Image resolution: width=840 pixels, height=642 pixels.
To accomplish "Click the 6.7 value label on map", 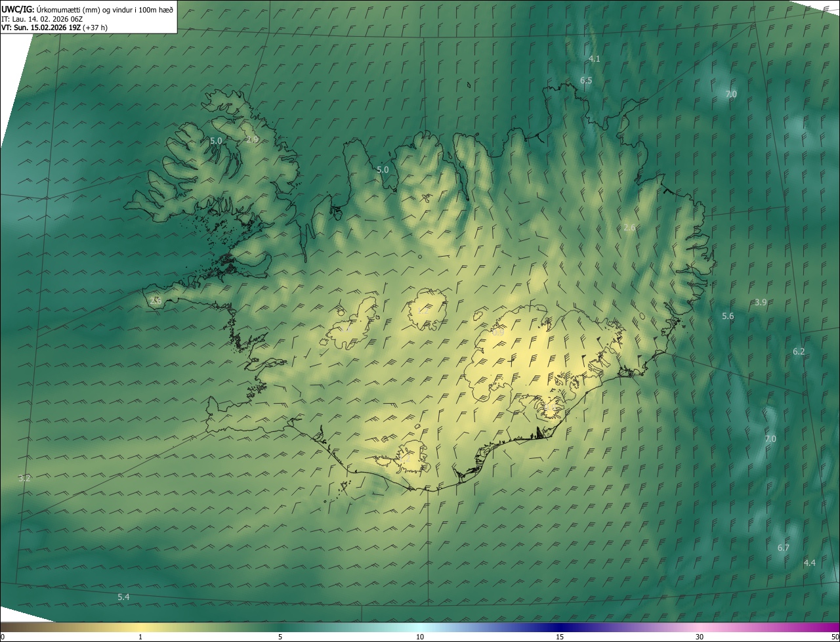I will pos(784,547).
